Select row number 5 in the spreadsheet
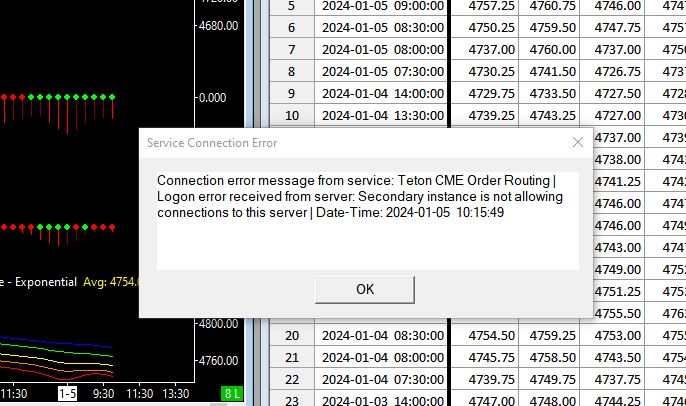686x406 pixels. click(292, 6)
